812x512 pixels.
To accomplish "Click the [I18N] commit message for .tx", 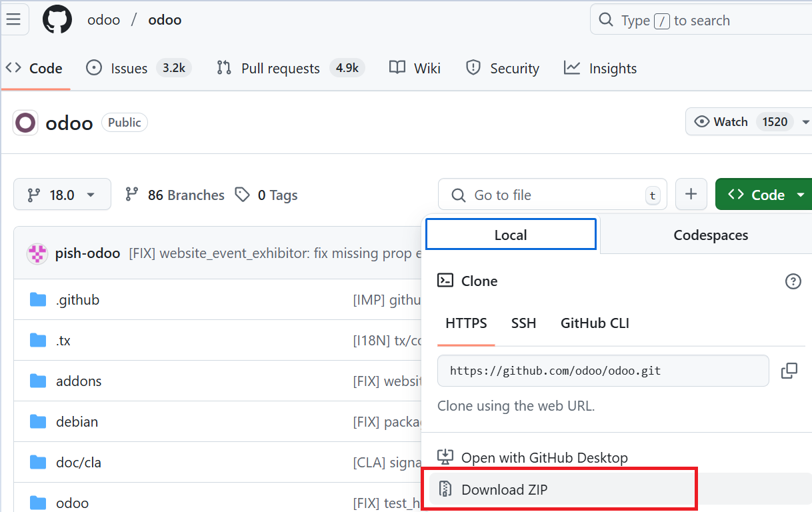I will 387,341.
